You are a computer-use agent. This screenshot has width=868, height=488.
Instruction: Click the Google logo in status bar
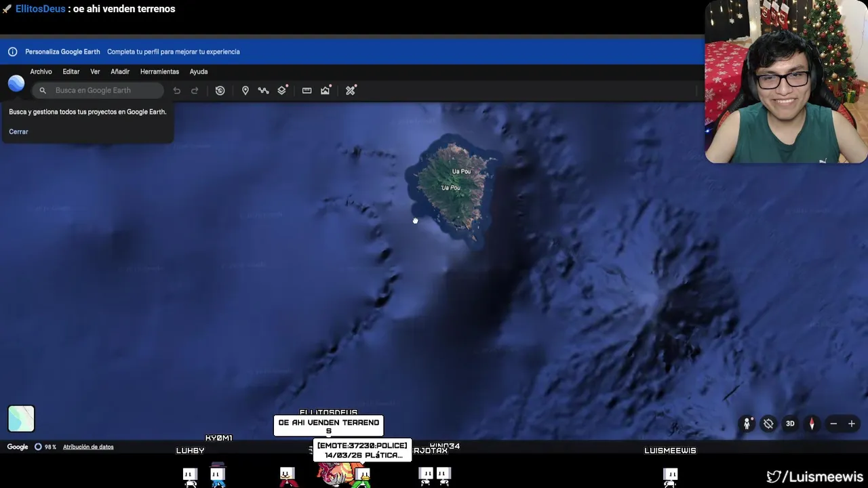coord(18,447)
